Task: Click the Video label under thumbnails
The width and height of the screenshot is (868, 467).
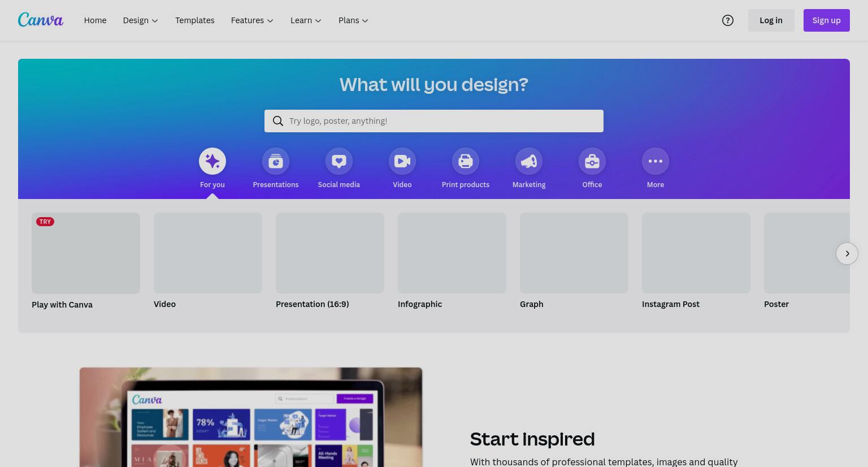Action: (x=164, y=304)
